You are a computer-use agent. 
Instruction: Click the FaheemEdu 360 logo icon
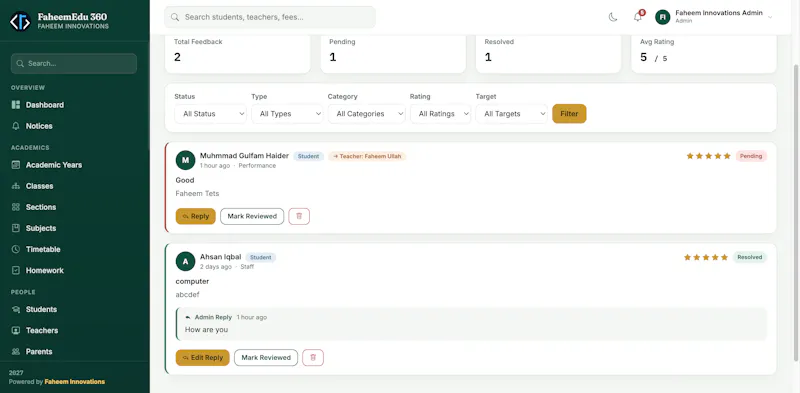point(20,21)
